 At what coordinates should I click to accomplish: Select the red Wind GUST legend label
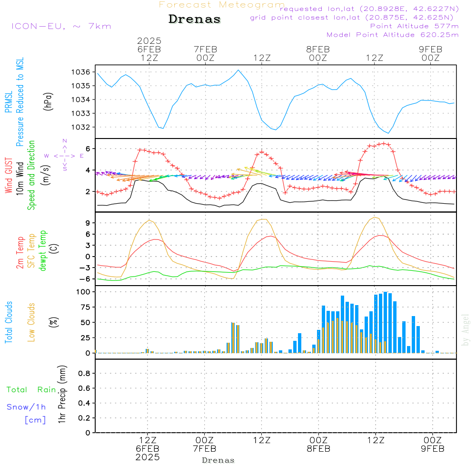pos(9,175)
